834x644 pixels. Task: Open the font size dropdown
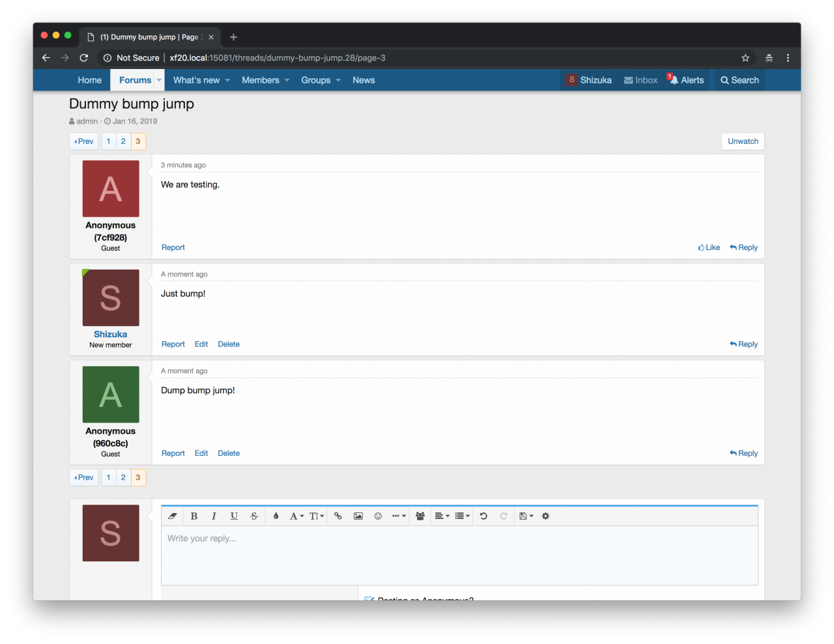[x=317, y=516]
